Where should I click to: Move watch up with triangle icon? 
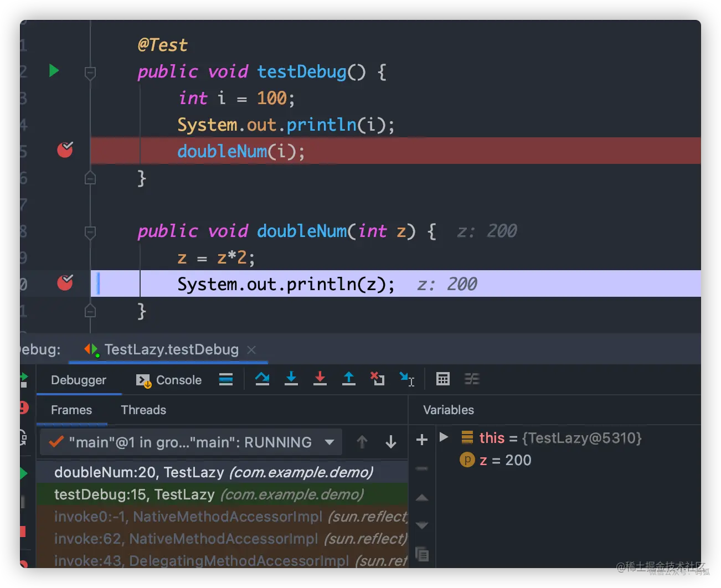tap(422, 498)
